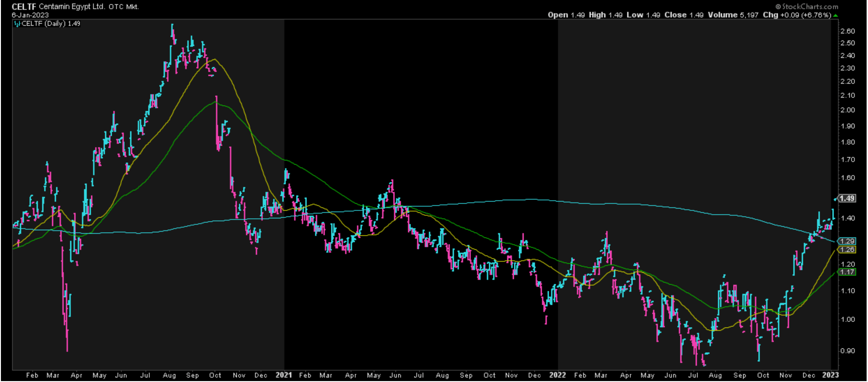Click the 1.10 price axis label

point(848,291)
